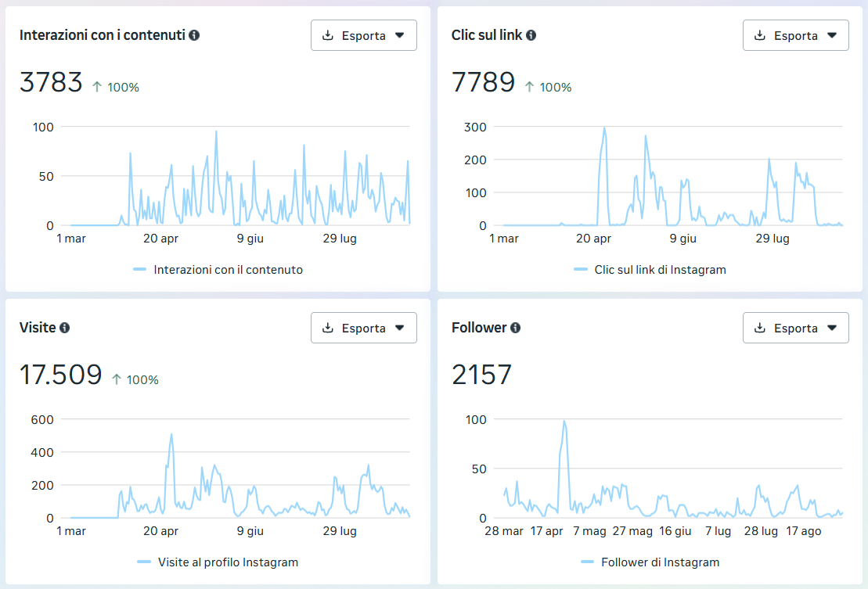Click the Follower card title

tap(479, 328)
